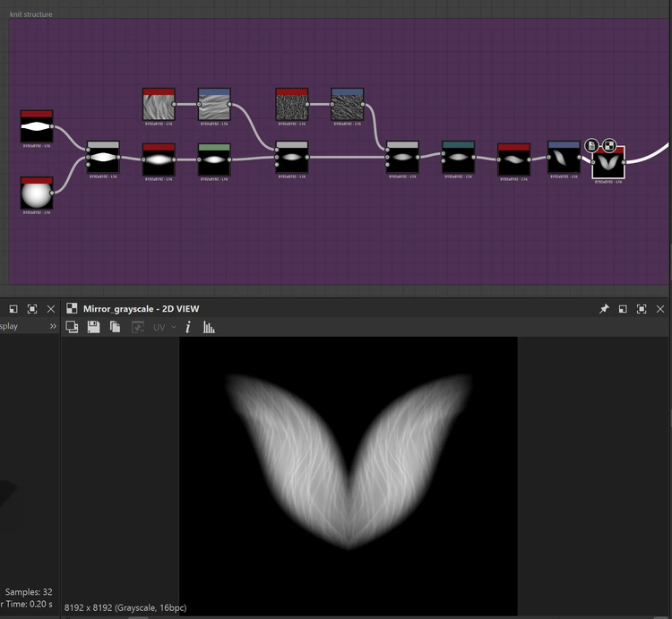Image resolution: width=672 pixels, height=619 pixels.
Task: Click the copy image to clipboard icon
Action: tap(115, 327)
